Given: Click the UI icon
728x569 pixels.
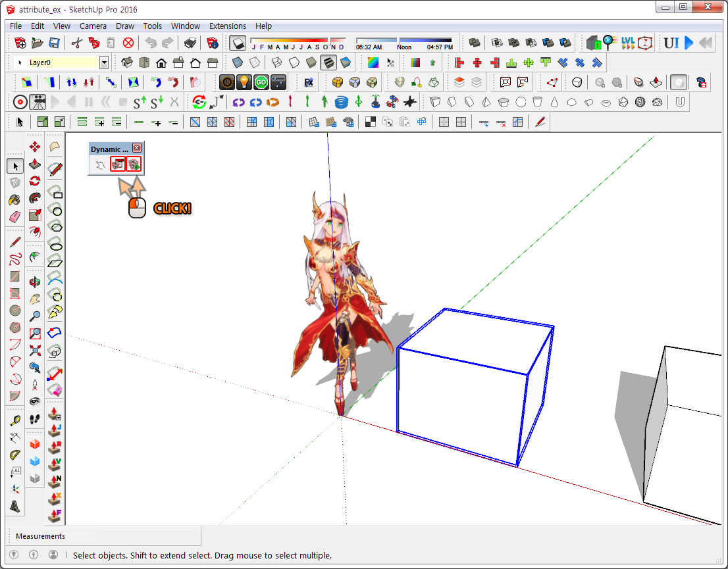Looking at the screenshot, I should 671,43.
